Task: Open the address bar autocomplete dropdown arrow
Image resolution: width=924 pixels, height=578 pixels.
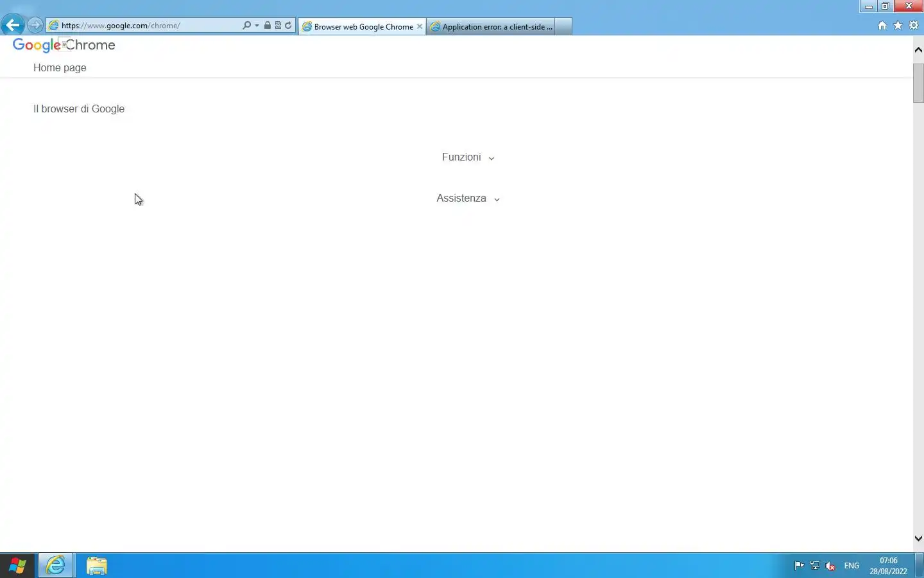Action: coord(257,26)
